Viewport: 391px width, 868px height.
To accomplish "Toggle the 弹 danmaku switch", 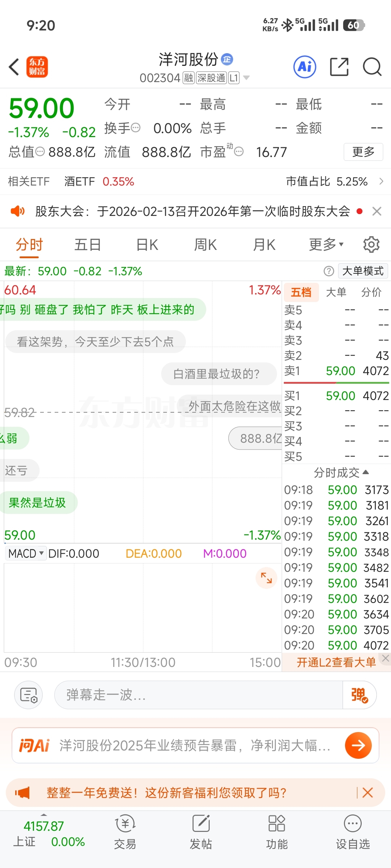I will 360,695.
